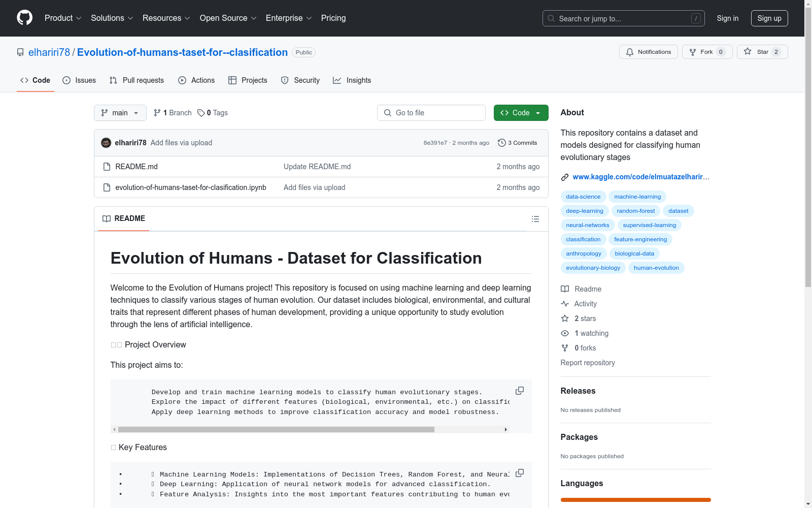Open the Activity link
Screen dimensions: 812x508
coord(579,304)
